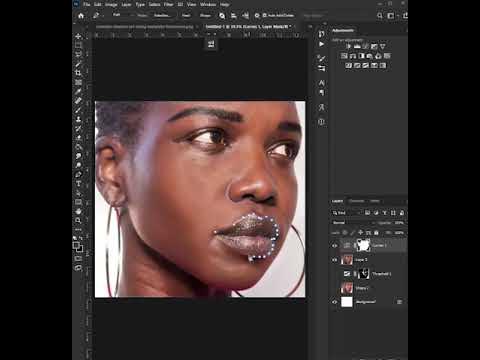Image resolution: width=480 pixels, height=360 pixels.
Task: Click the Adjustments panel title
Action: [343, 30]
